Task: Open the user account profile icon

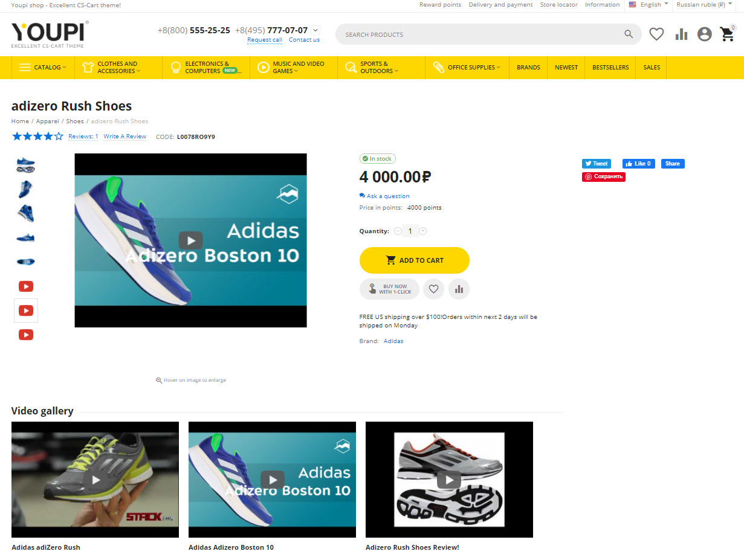Action: click(x=704, y=34)
